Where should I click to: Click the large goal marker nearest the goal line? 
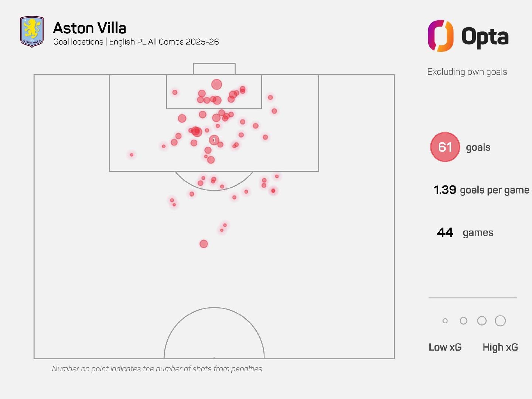coord(216,85)
